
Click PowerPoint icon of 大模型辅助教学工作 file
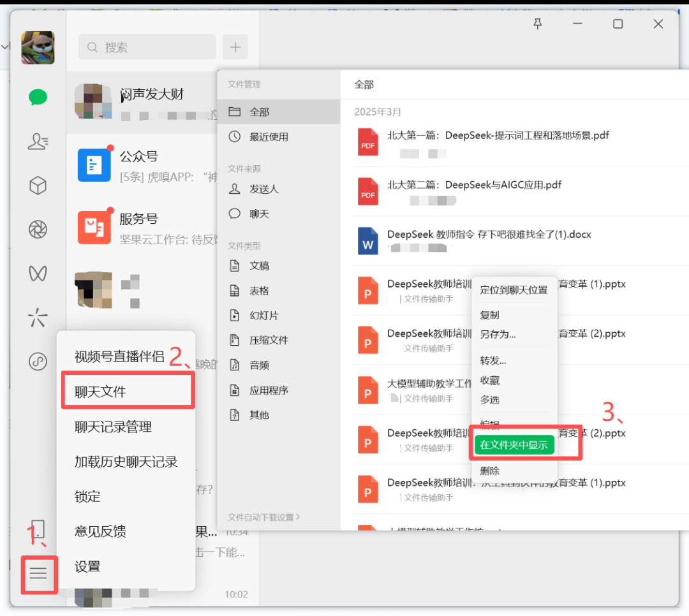coord(368,390)
